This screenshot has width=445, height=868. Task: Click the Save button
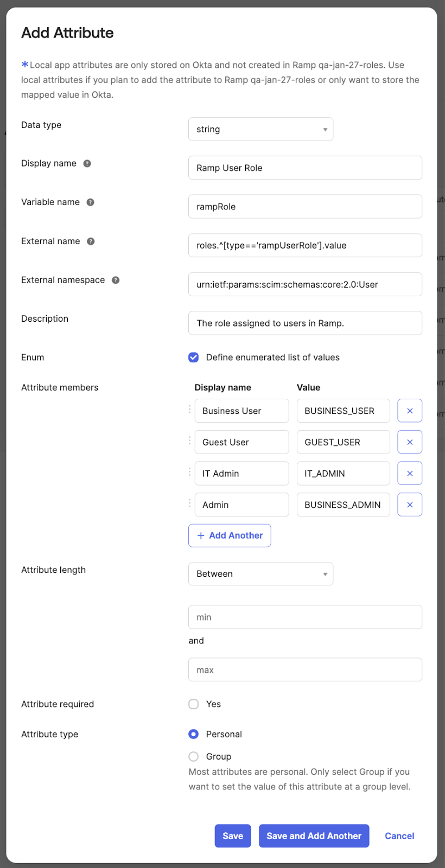click(233, 836)
